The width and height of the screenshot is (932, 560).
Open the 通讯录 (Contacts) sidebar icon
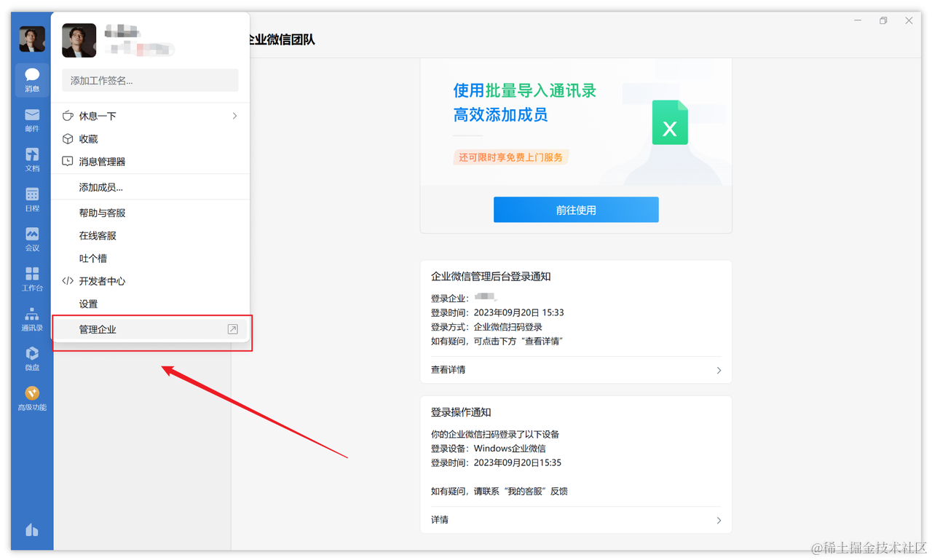(x=32, y=318)
